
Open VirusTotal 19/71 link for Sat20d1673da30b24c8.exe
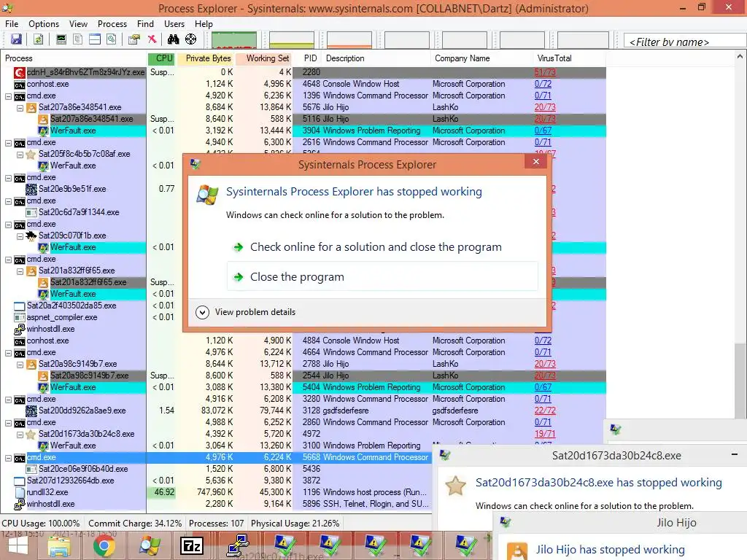[545, 434]
